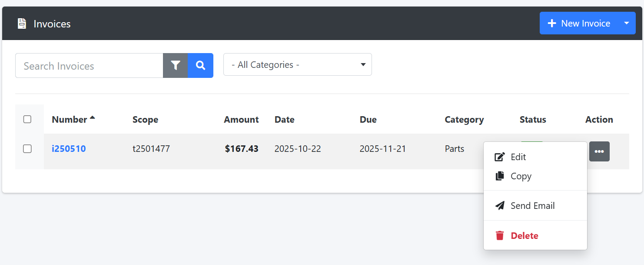
Task: Click the Copy documents icon
Action: [x=500, y=176]
